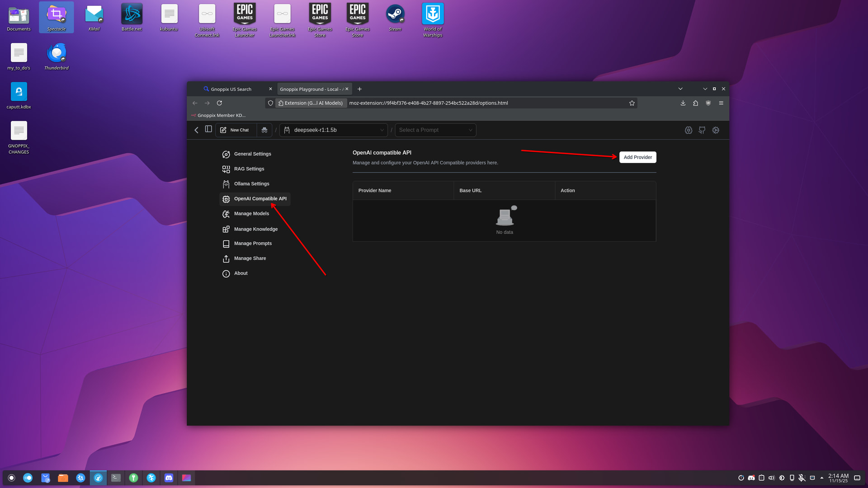Bookmark page with star icon
The image size is (868, 488).
click(632, 103)
